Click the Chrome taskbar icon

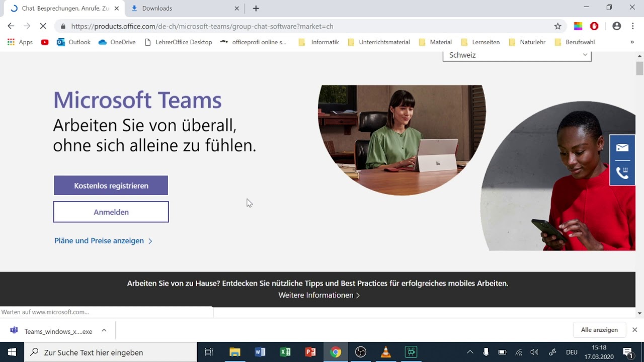pos(336,352)
